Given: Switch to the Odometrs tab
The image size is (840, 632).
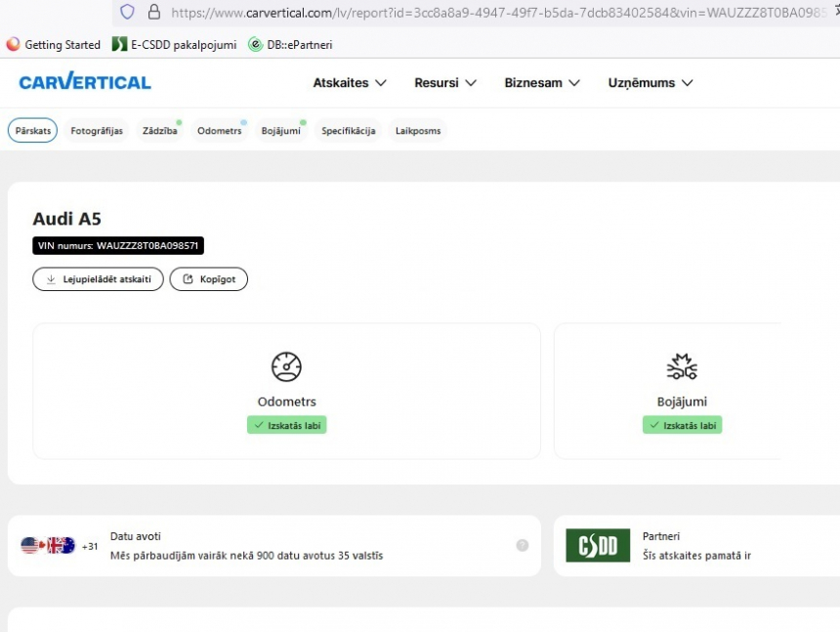Looking at the screenshot, I should (219, 130).
